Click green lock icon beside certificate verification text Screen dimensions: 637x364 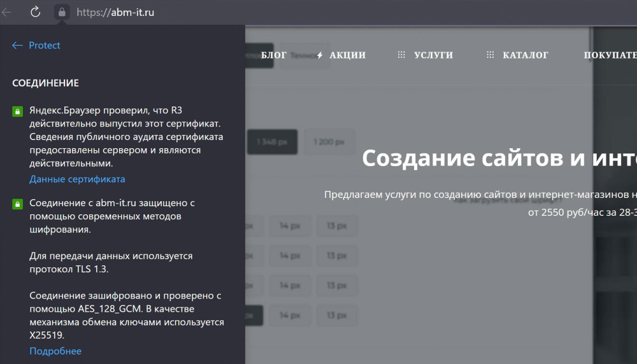coord(18,111)
